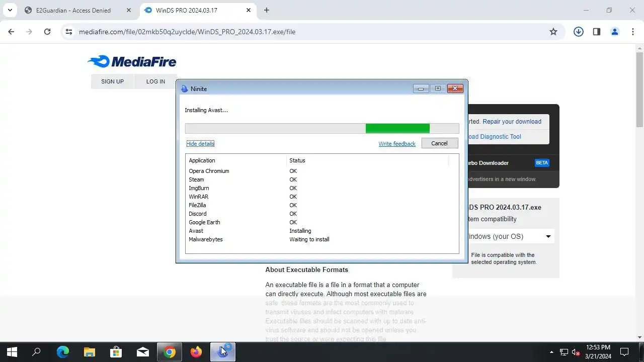644x362 pixels.
Task: Click Hide details link in Ninite
Action: [x=200, y=144]
